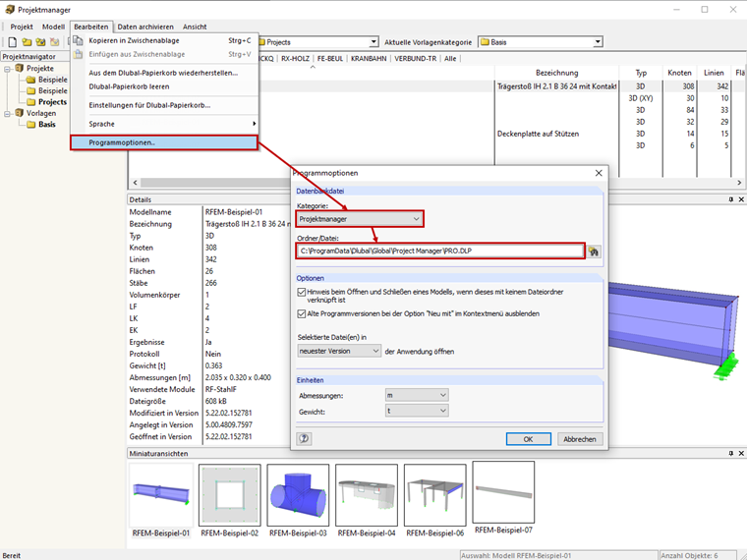Screen dimensions: 747x560
Task: Choose Kopieren in Zwischenablage menu entry
Action: [164, 40]
